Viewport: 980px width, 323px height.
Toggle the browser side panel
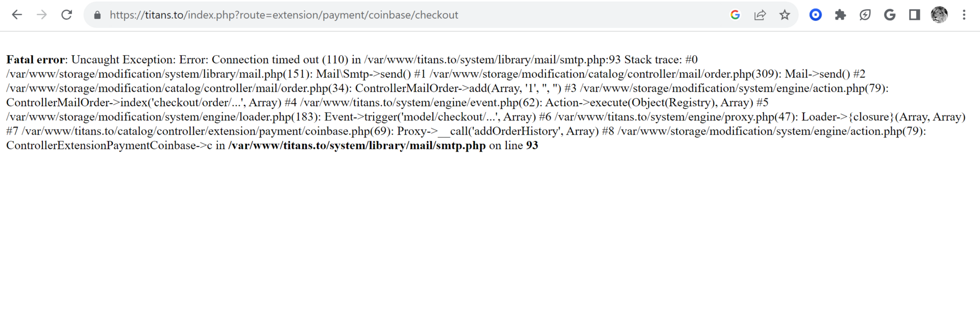[x=915, y=15]
